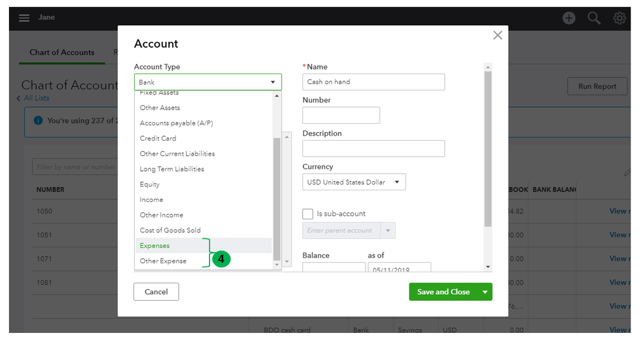Click the Description input field
Image resolution: width=644 pixels, height=342 pixels.
coord(374,148)
